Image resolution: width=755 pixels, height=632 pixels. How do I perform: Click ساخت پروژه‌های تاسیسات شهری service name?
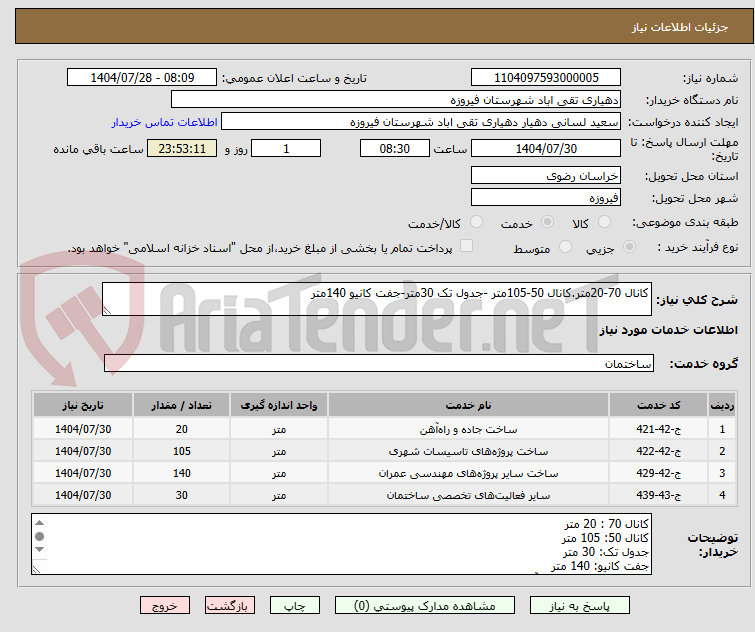[468, 451]
